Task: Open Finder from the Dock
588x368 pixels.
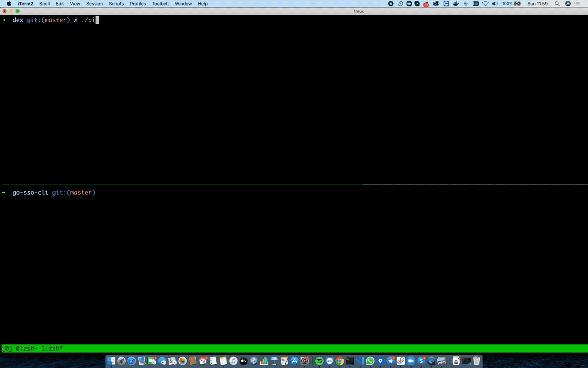Action: click(111, 361)
